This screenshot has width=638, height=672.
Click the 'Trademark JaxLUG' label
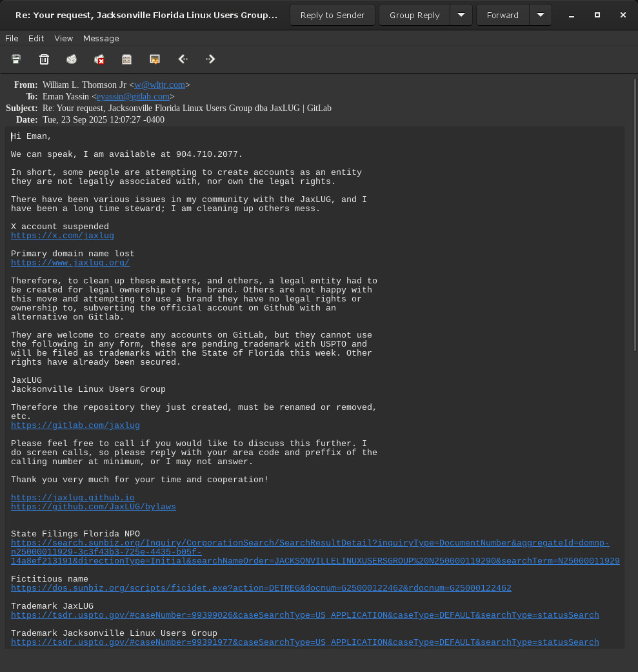pos(52,606)
